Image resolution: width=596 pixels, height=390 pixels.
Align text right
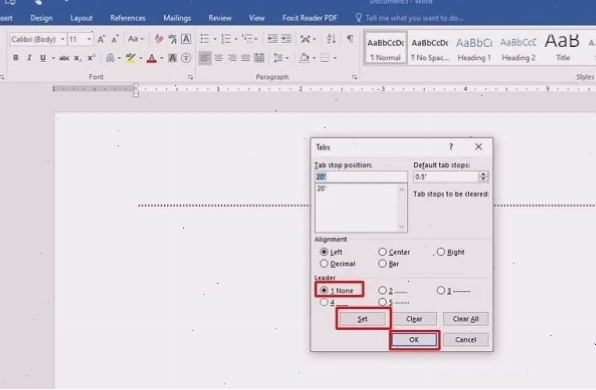click(232, 58)
